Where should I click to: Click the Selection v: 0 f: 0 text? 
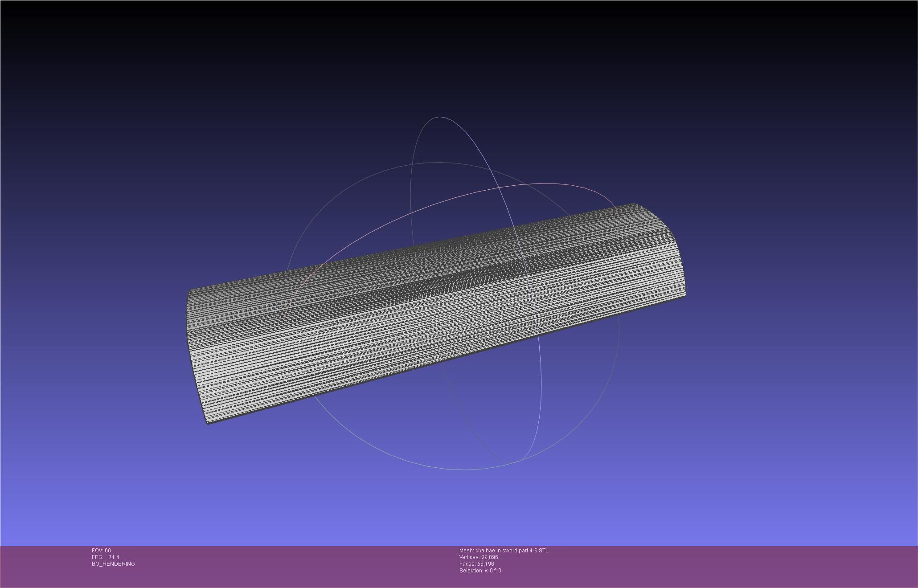480,571
